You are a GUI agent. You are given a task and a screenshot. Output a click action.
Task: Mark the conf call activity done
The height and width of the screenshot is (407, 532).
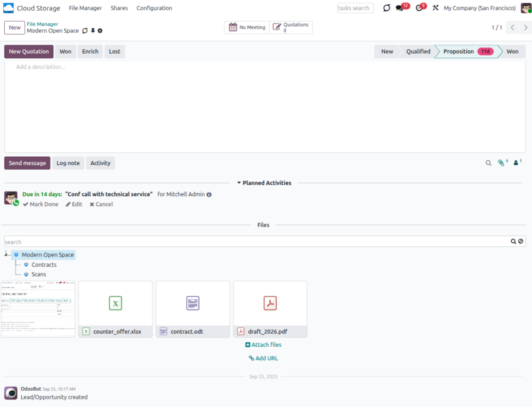tap(41, 204)
